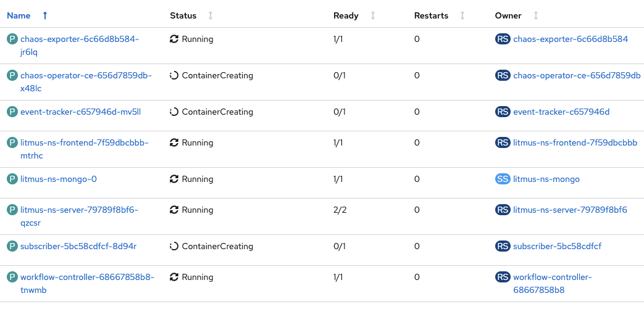
Task: Open the litmus-ns-mongo owner StatefulSet link
Action: tap(546, 179)
